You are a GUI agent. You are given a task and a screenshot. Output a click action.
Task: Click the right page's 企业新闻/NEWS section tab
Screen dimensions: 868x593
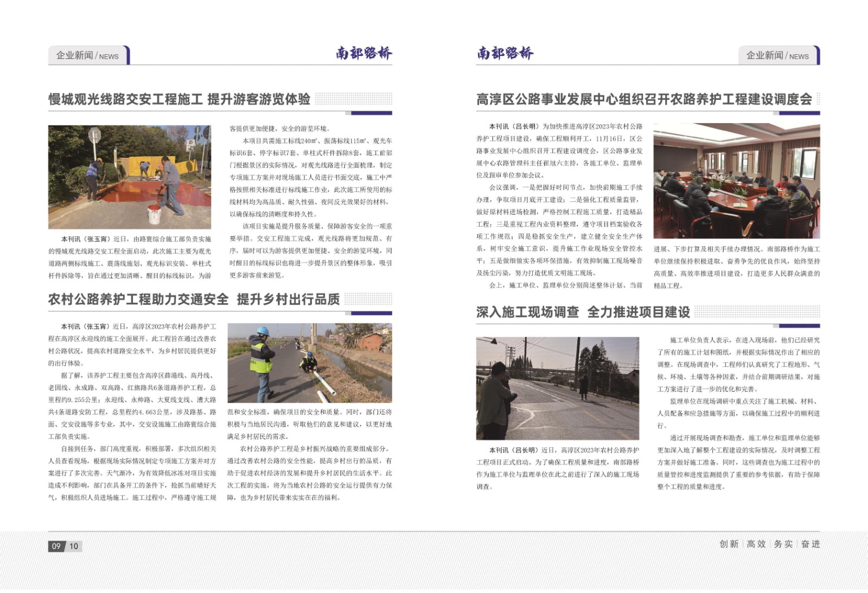pyautogui.click(x=779, y=55)
